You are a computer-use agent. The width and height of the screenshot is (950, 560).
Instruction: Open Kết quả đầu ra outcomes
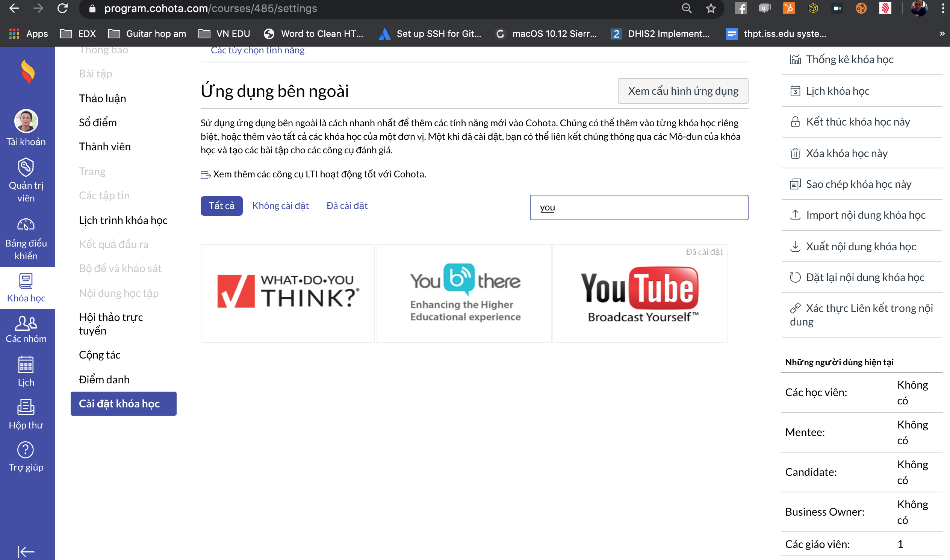[x=113, y=245]
